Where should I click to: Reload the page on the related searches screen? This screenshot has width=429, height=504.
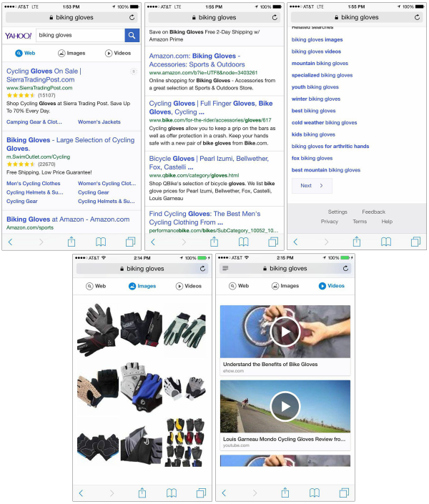pyautogui.click(x=417, y=17)
